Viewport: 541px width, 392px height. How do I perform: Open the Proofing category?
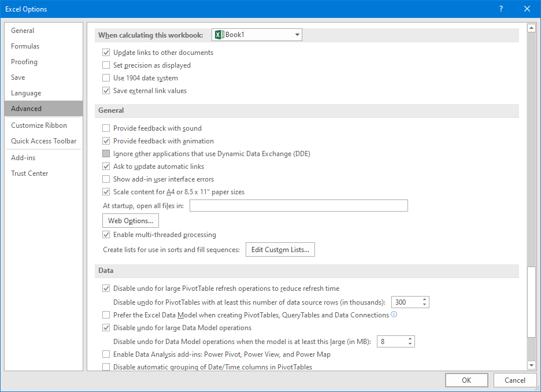tap(44, 62)
